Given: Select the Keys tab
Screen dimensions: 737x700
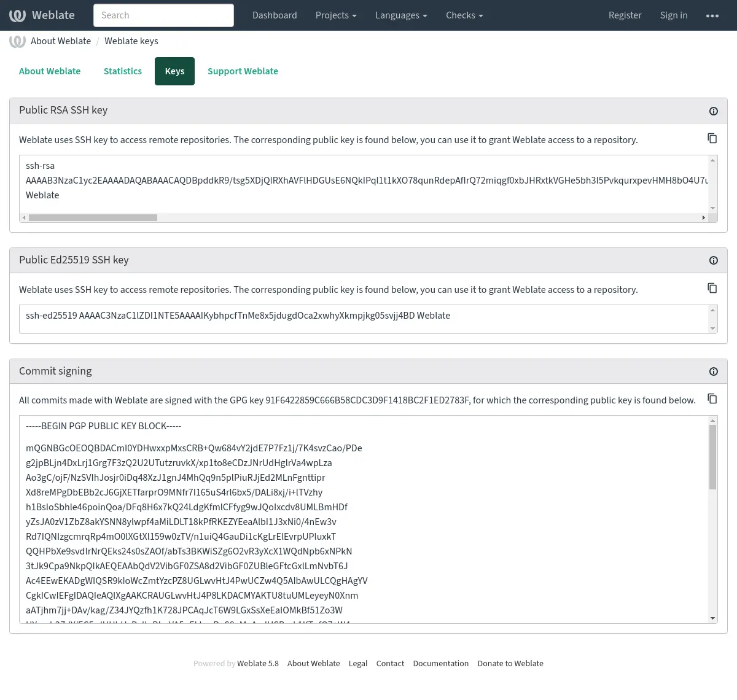Looking at the screenshot, I should (174, 71).
